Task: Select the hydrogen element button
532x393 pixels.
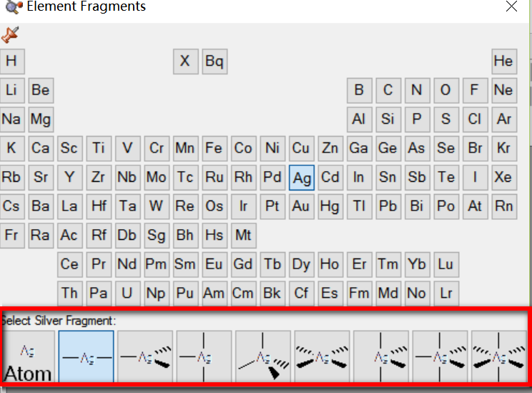Action: click(11, 62)
